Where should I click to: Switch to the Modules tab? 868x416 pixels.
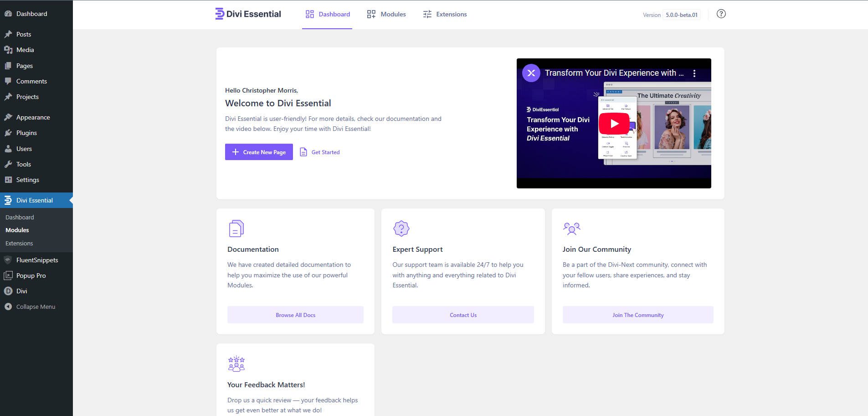coord(386,14)
